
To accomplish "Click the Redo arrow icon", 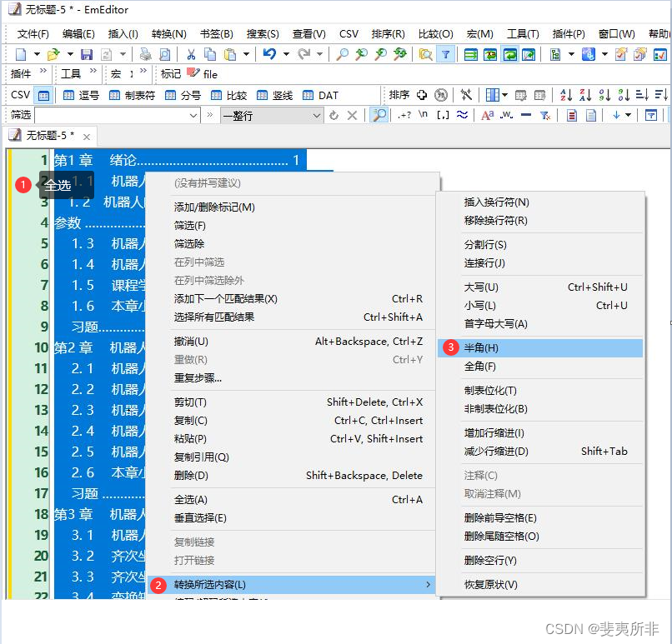I will [x=303, y=54].
